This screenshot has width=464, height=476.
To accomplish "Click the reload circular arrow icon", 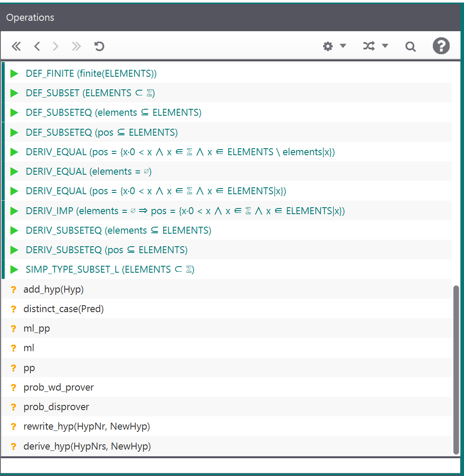I will (99, 46).
